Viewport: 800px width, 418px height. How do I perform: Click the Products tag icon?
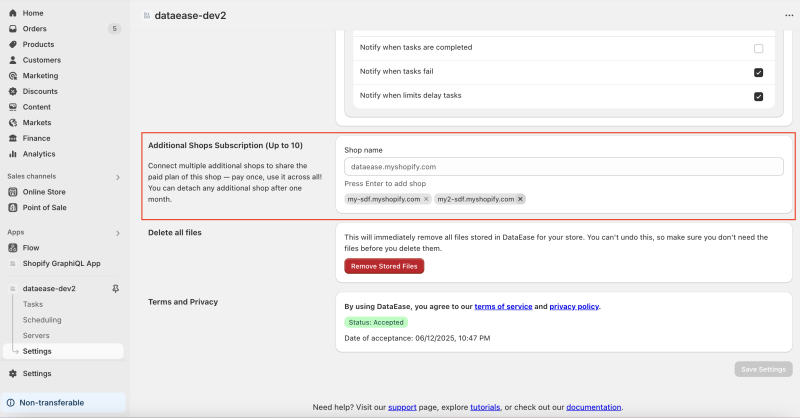pyautogui.click(x=13, y=44)
